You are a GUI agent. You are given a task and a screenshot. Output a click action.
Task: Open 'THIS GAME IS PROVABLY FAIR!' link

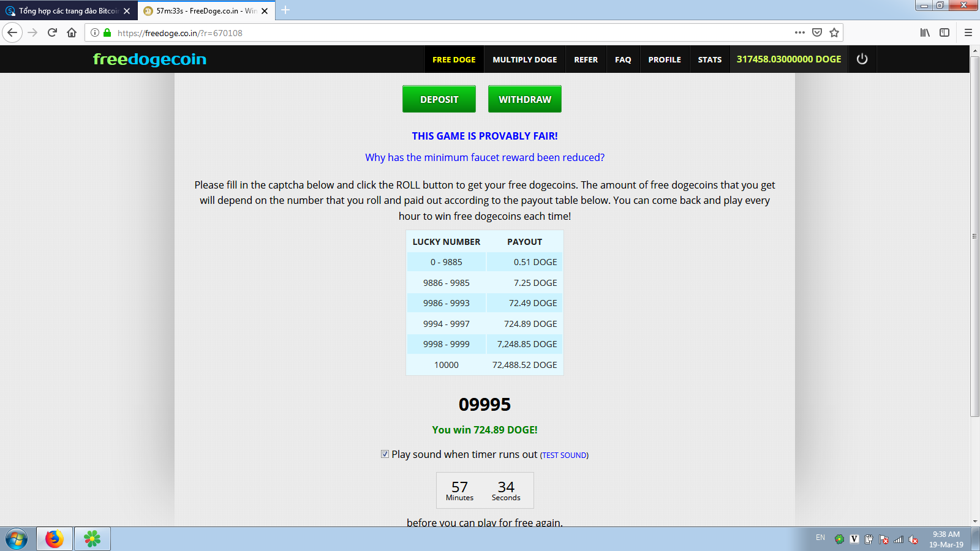pos(484,136)
